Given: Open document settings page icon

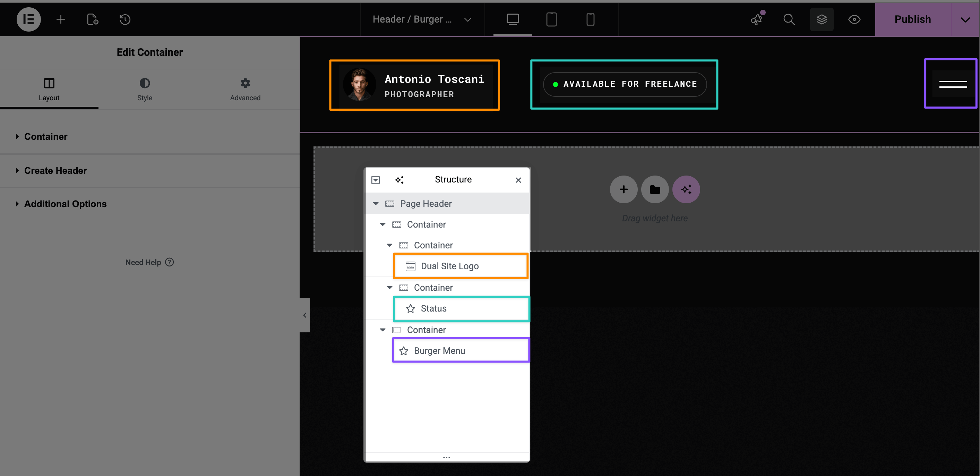Looking at the screenshot, I should (93, 19).
